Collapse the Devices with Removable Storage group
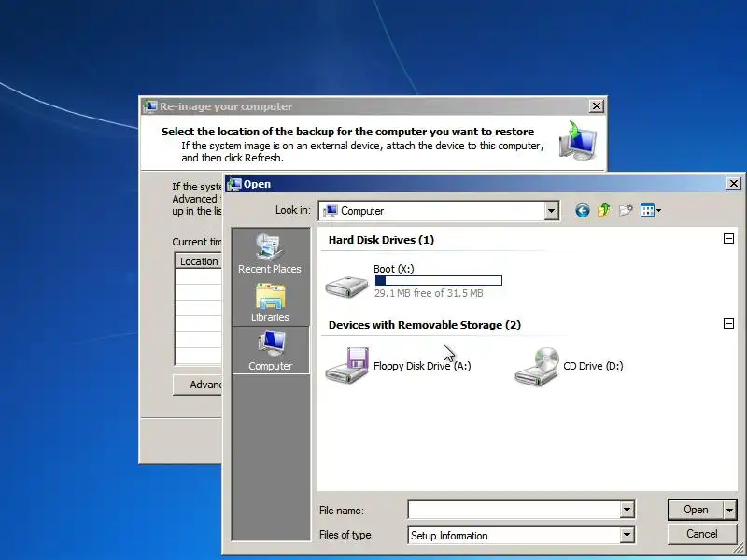Viewport: 747px width, 560px height. (x=728, y=324)
